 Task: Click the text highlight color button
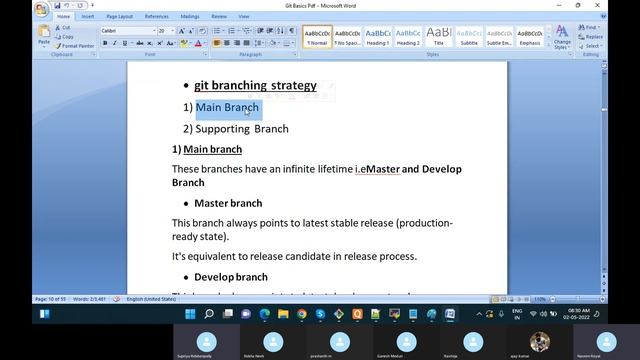(x=184, y=43)
